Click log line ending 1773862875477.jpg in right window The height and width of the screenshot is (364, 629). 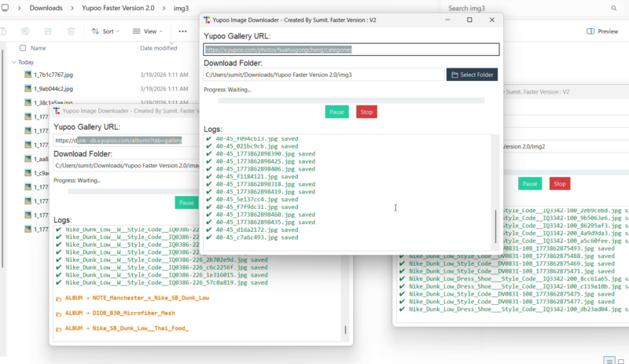tap(512, 301)
